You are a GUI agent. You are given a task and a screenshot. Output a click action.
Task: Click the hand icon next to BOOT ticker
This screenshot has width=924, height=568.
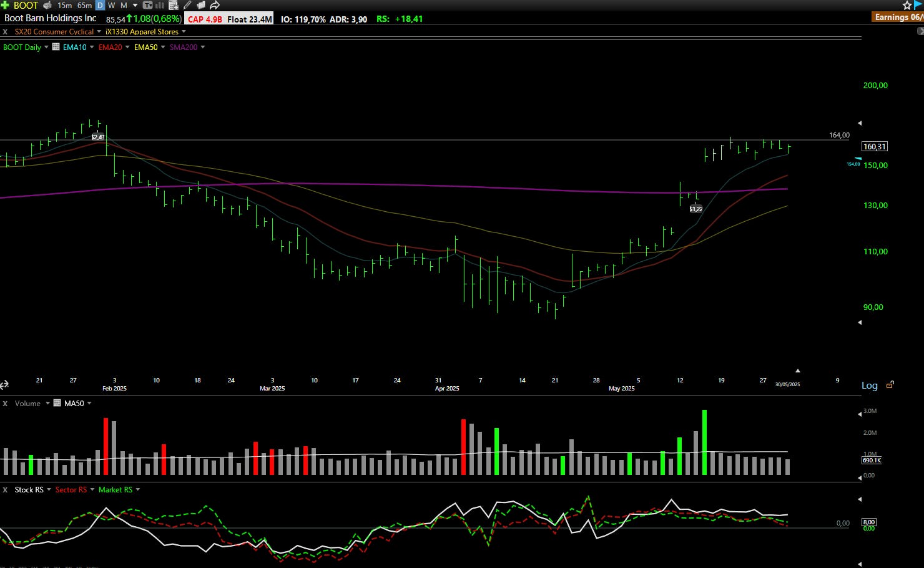[x=47, y=5]
